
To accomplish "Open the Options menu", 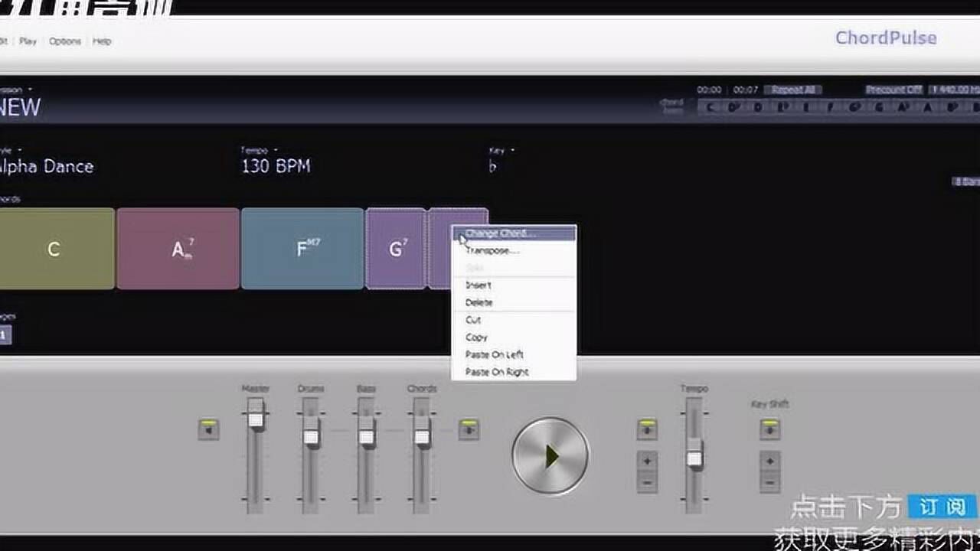I will [x=65, y=41].
